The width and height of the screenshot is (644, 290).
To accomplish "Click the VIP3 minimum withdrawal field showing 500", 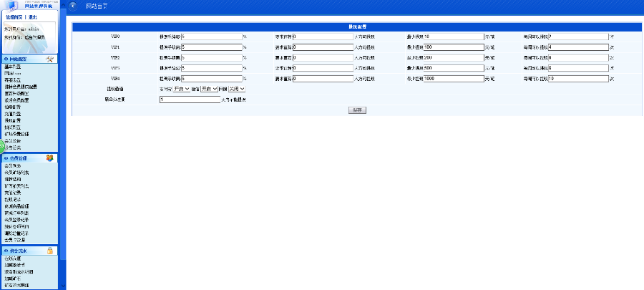I will pyautogui.click(x=454, y=68).
